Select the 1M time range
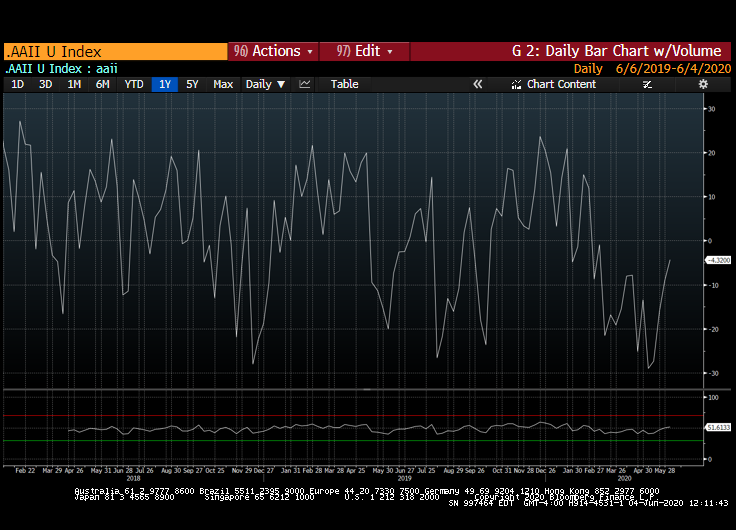The height and width of the screenshot is (530, 736). coord(74,84)
